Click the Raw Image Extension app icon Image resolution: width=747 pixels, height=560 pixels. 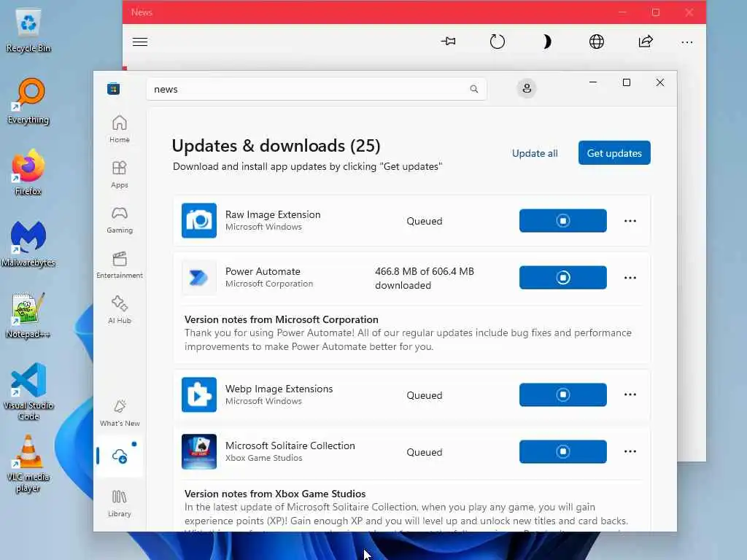pyautogui.click(x=199, y=220)
